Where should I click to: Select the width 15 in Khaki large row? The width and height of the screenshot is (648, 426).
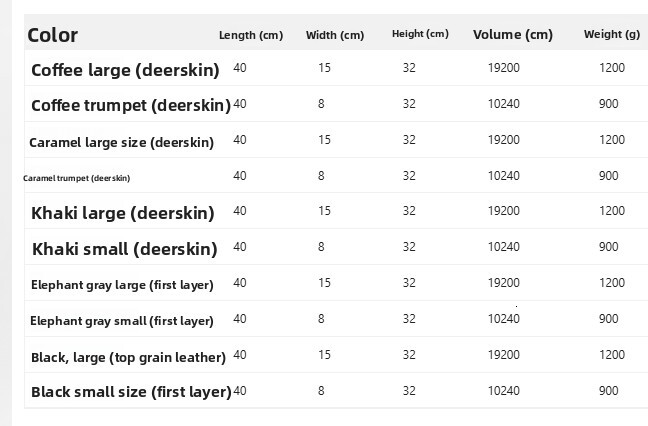[324, 211]
